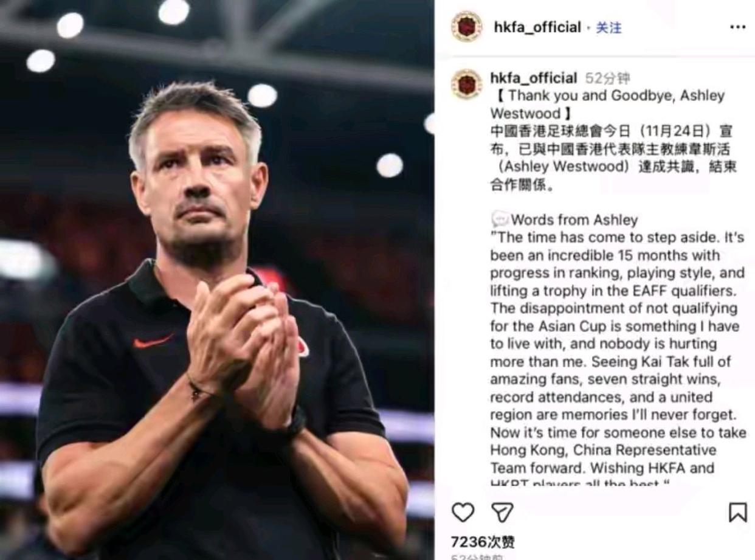
Task: Save the post with the bookmark icon
Action: click(737, 512)
